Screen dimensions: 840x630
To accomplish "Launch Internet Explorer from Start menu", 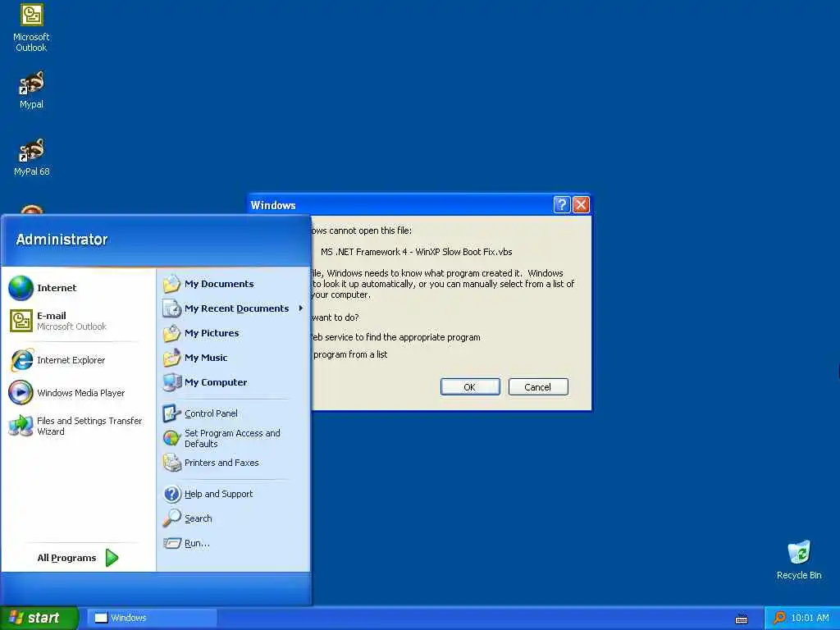I will point(79,360).
